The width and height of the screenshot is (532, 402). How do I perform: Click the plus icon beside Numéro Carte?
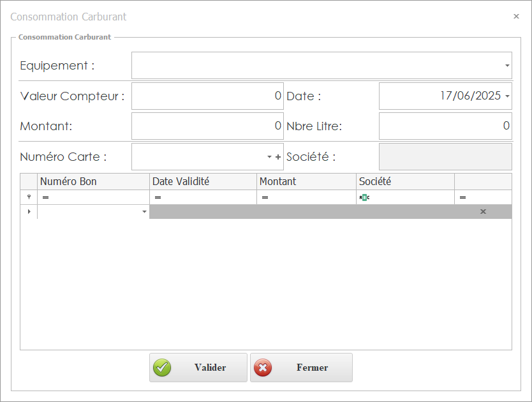pos(278,157)
